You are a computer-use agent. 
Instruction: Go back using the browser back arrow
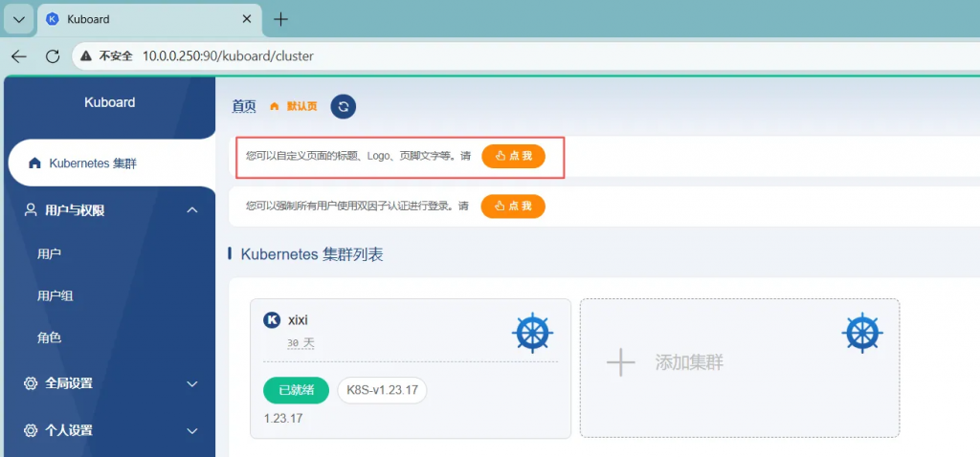pos(19,56)
